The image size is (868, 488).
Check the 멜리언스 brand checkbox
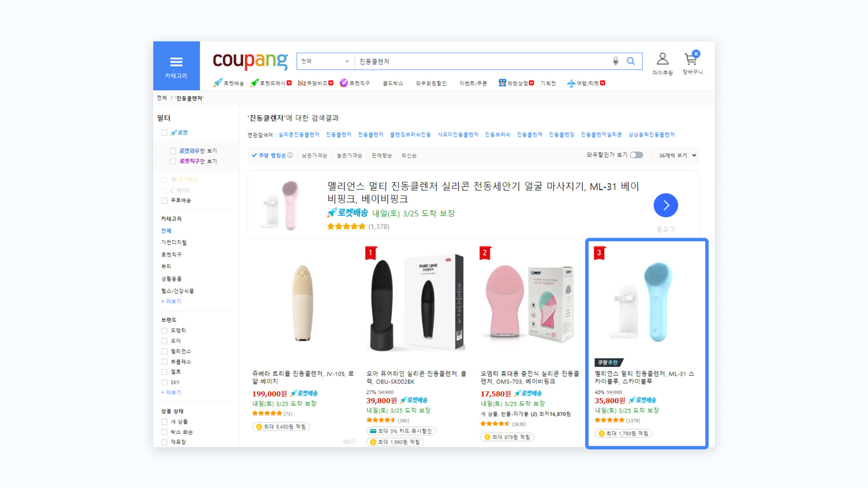pyautogui.click(x=165, y=352)
